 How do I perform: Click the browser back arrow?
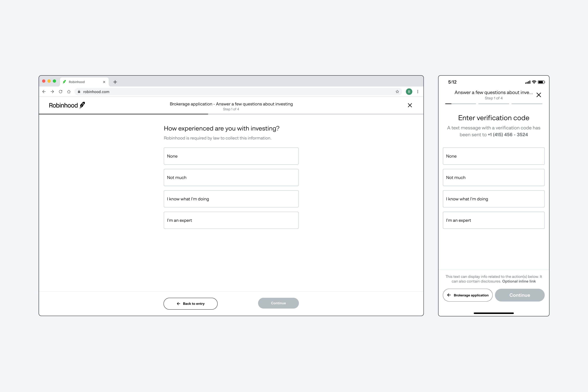coord(44,92)
